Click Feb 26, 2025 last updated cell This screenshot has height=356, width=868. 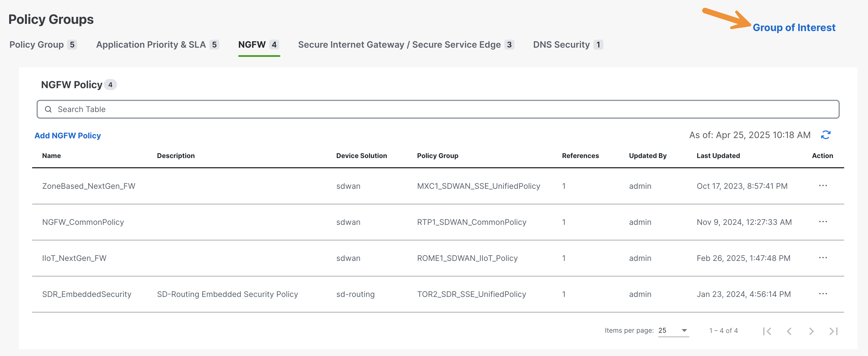[x=743, y=258]
